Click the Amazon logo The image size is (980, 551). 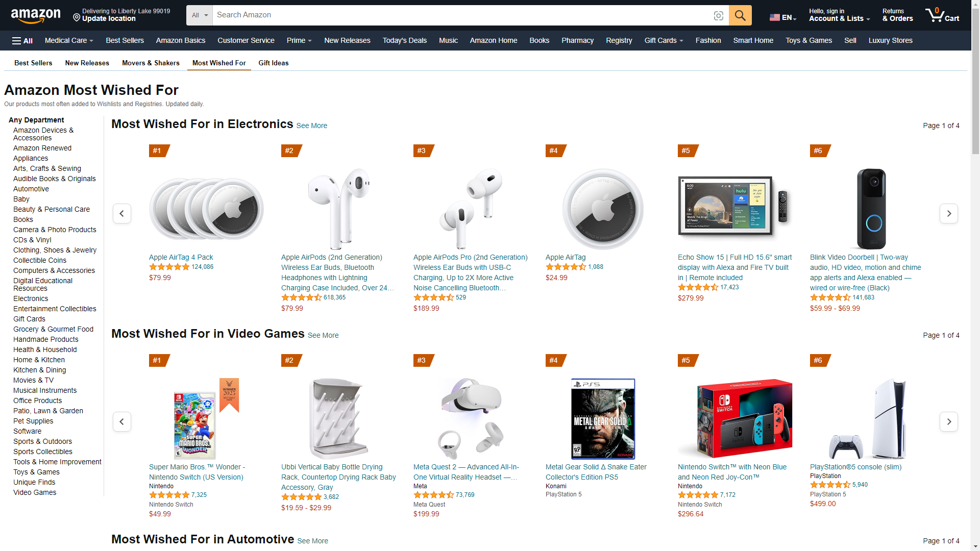(x=36, y=15)
